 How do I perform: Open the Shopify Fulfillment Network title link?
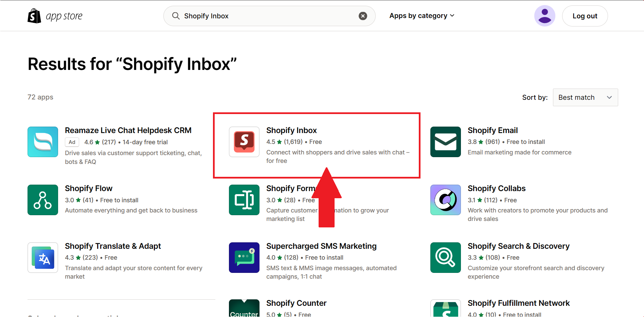(519, 303)
